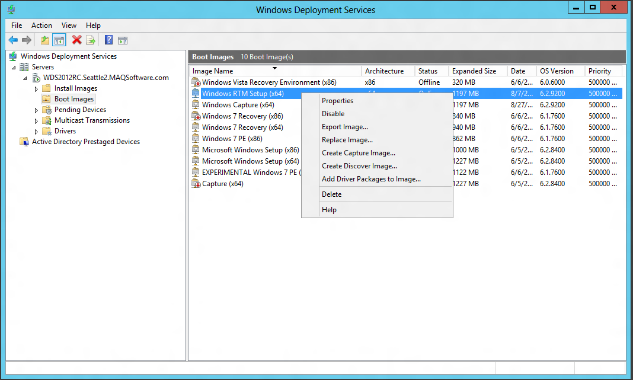Viewport: 633px width, 380px height.
Task: Click the Boot Images folder icon
Action: click(47, 99)
